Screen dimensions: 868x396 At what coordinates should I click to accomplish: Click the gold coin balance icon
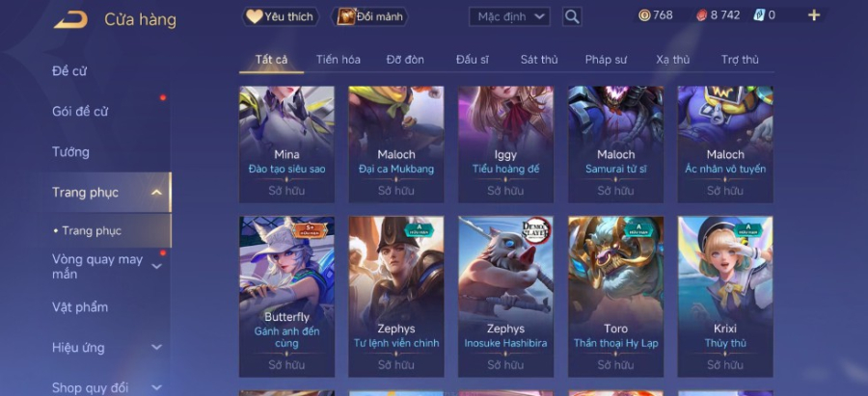point(644,15)
